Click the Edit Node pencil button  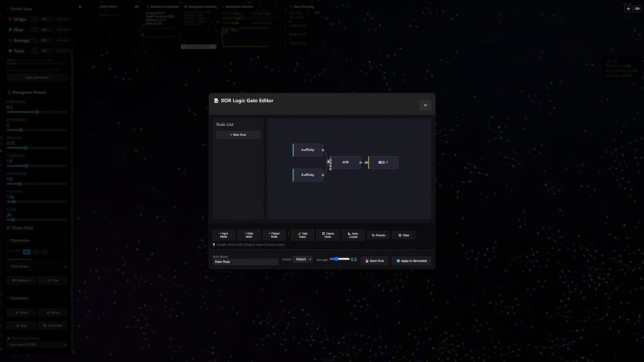click(302, 235)
